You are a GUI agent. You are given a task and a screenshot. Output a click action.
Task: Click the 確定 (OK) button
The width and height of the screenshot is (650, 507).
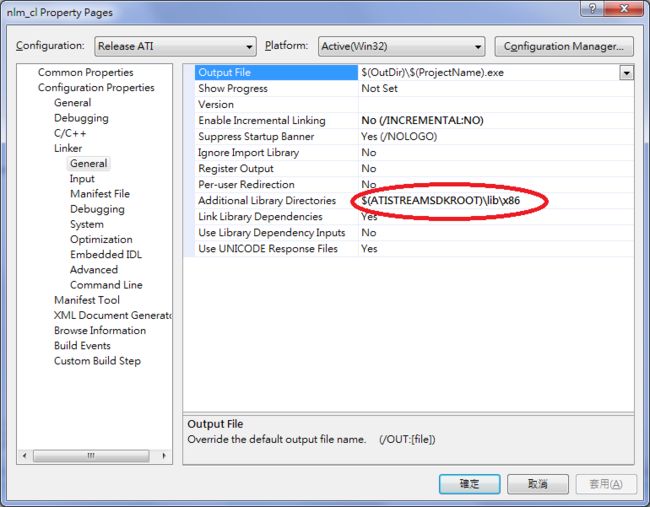pos(469,484)
